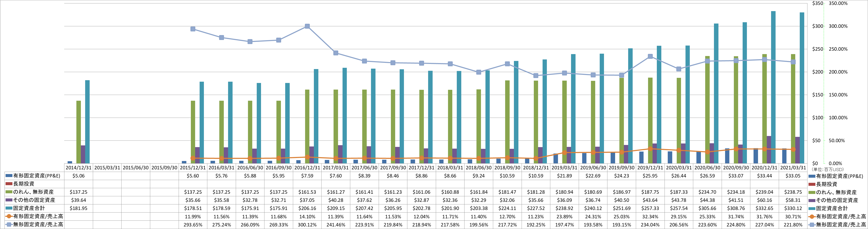Click the $5.06 cell for 2014/12/31

(79, 176)
